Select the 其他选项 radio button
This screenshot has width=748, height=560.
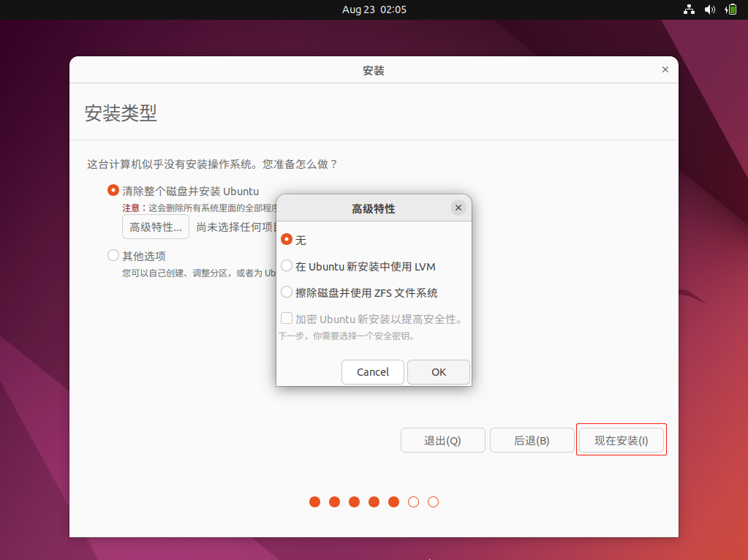[113, 255]
